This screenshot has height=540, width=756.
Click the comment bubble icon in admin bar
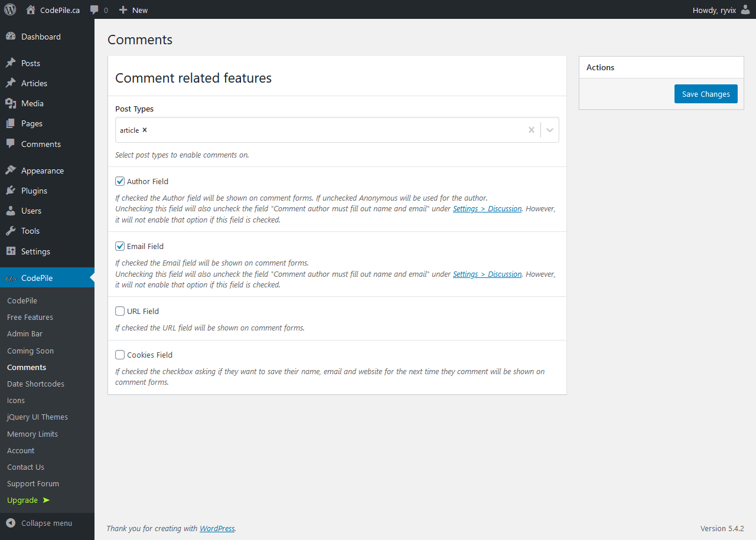coord(94,10)
